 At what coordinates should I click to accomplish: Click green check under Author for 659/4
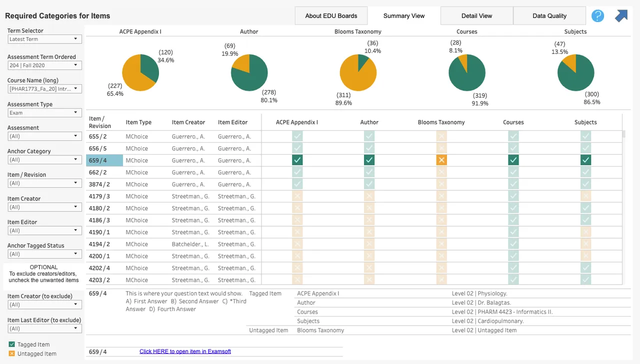tap(369, 160)
